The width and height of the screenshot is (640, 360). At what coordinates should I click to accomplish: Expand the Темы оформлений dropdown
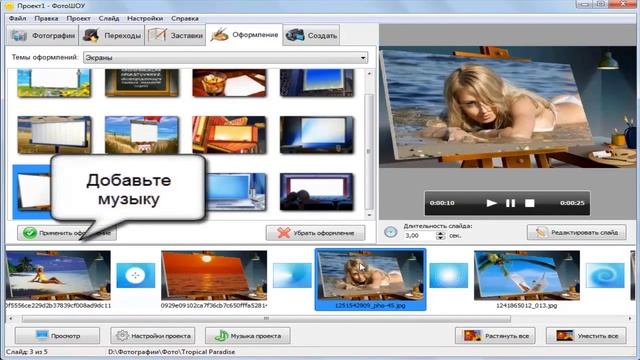(x=225, y=58)
